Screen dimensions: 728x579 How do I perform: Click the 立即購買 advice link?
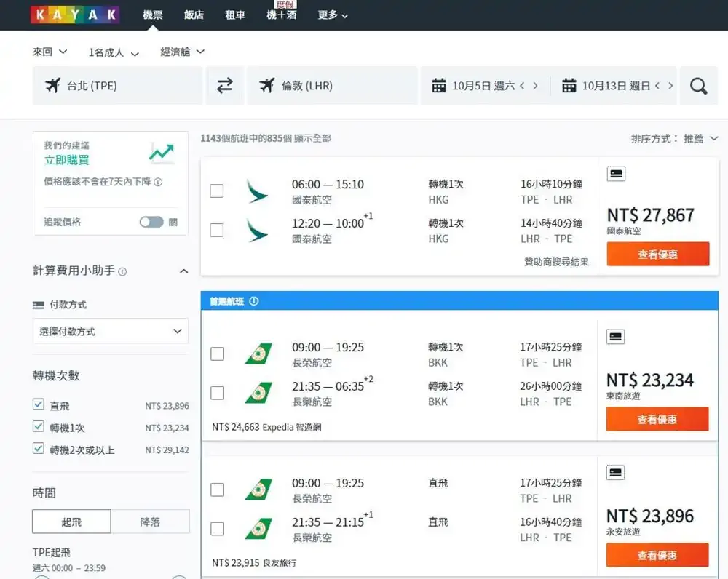tap(66, 160)
